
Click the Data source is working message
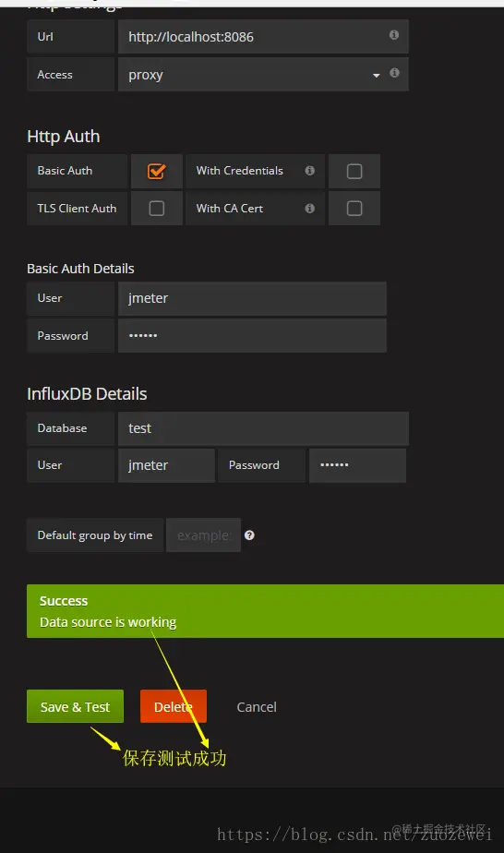pyautogui.click(x=108, y=622)
